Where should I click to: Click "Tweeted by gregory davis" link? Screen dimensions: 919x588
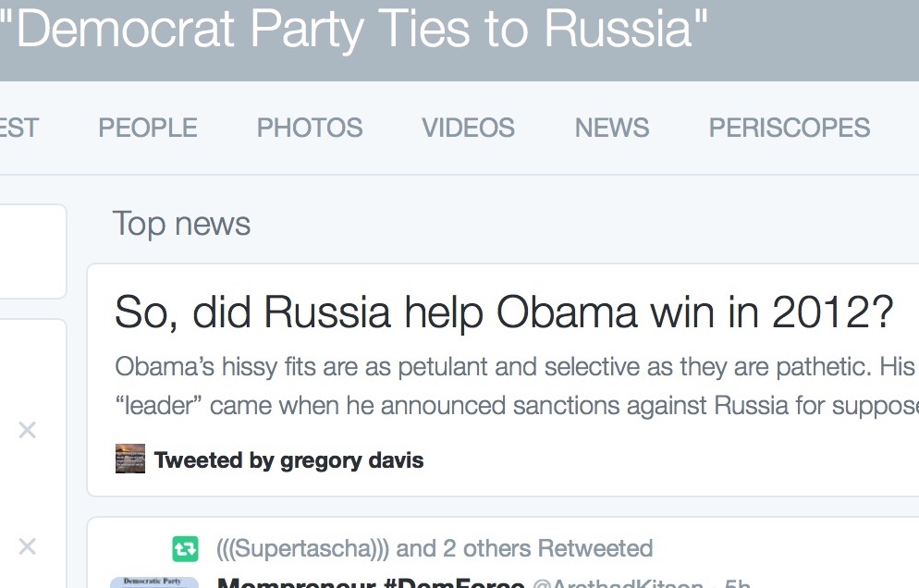point(288,460)
